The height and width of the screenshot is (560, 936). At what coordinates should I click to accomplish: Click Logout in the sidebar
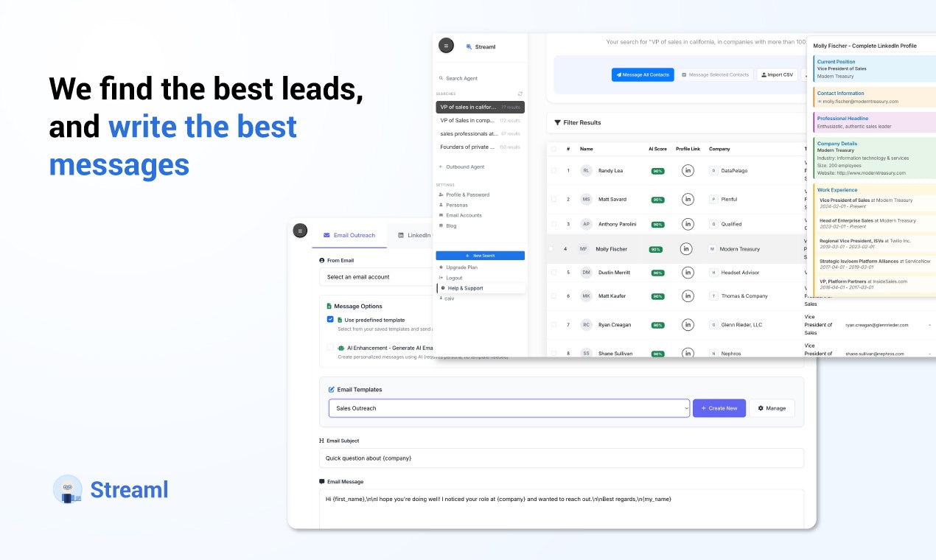point(454,278)
